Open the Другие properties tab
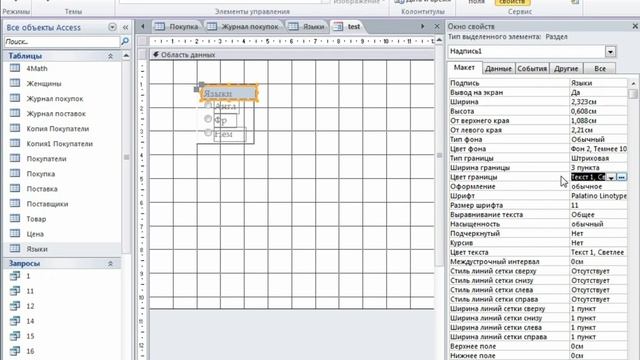This screenshot has width=640, height=360. coord(566,69)
